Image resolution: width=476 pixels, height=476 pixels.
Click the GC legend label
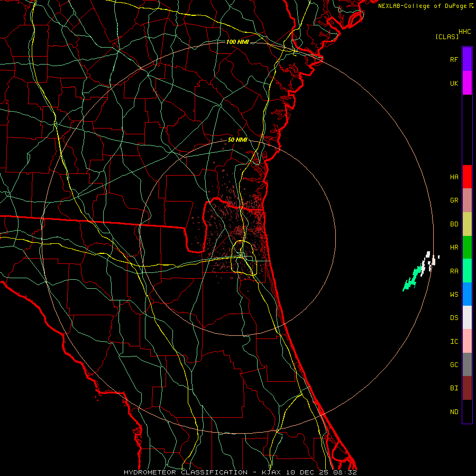[454, 365]
